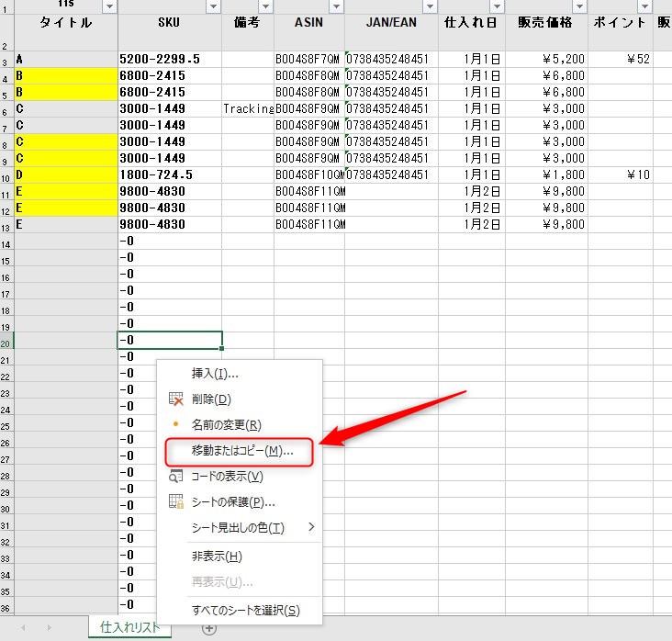
Task: Open the 仕入れ日 column filter dropdown
Action: coord(497,6)
